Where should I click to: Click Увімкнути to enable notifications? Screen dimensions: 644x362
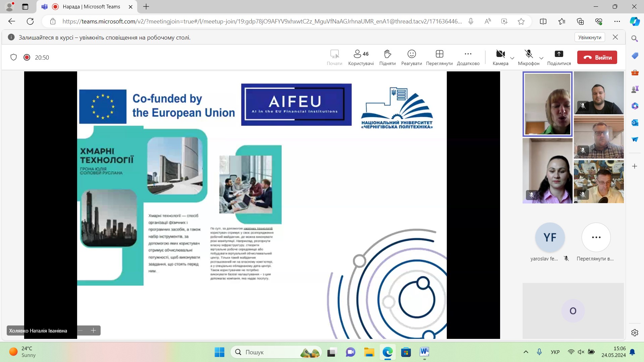tap(589, 37)
